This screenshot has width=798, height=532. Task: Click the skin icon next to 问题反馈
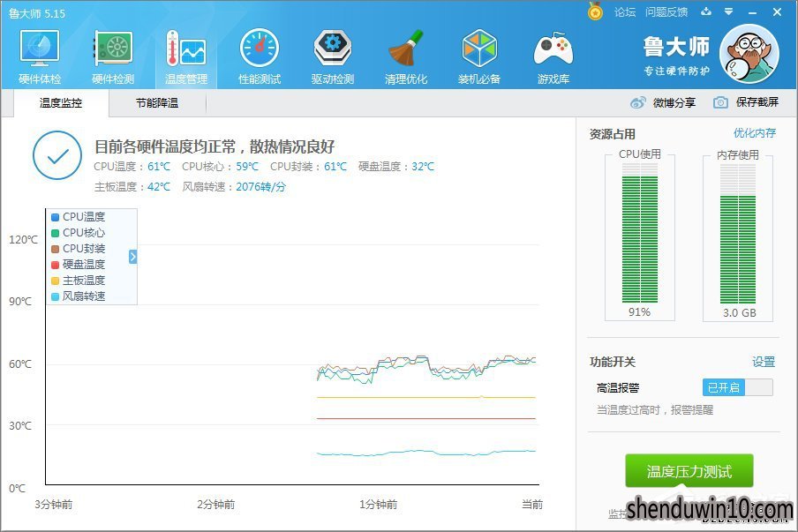point(706,11)
